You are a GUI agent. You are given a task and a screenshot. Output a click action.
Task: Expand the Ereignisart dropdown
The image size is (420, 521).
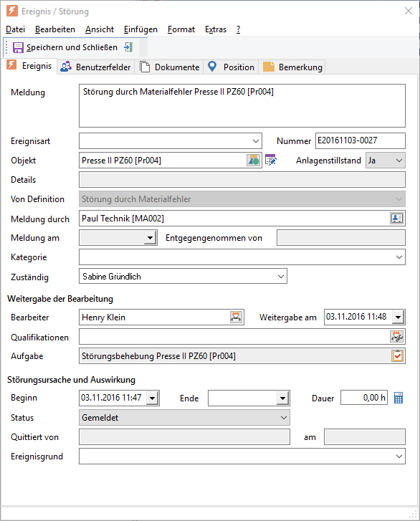256,141
